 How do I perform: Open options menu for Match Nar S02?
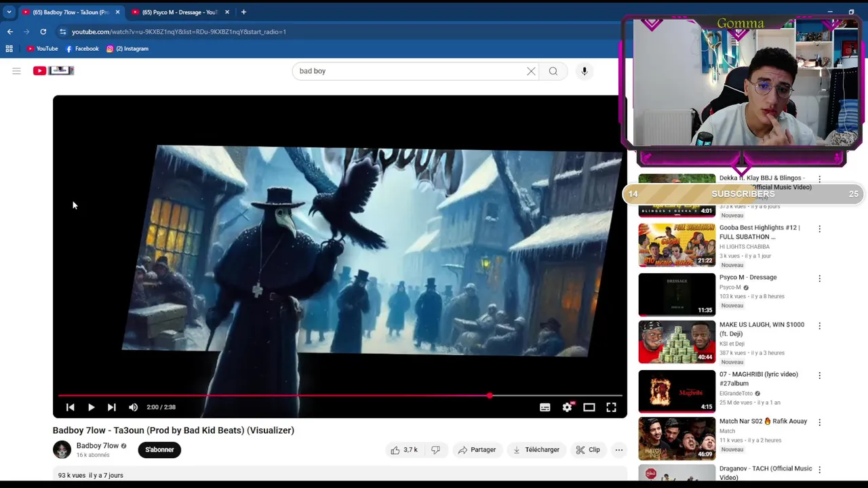click(819, 422)
